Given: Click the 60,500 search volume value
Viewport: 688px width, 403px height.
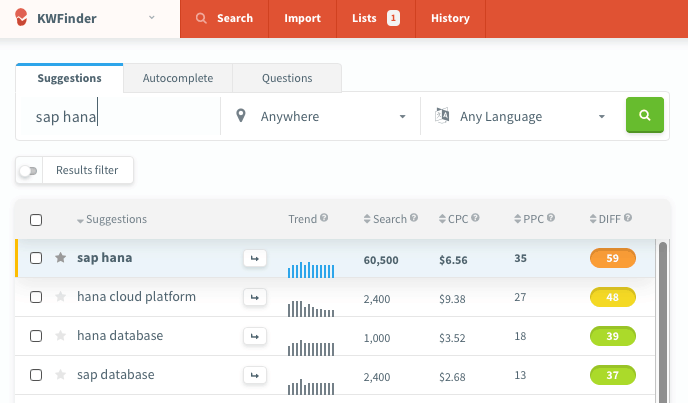Looking at the screenshot, I should click(x=381, y=260).
